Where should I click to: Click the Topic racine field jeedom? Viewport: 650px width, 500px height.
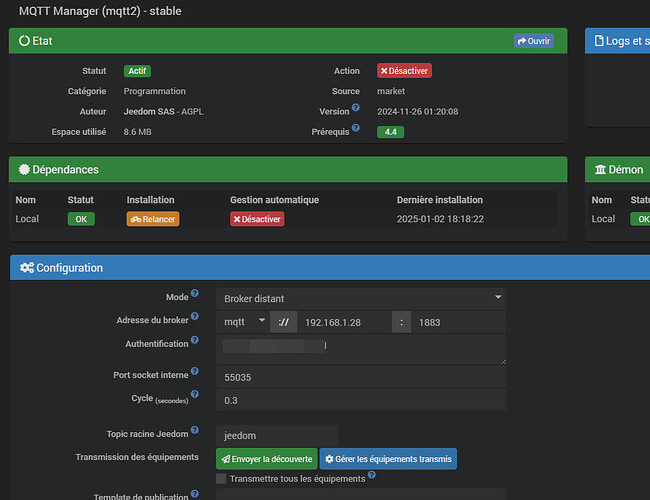point(277,435)
